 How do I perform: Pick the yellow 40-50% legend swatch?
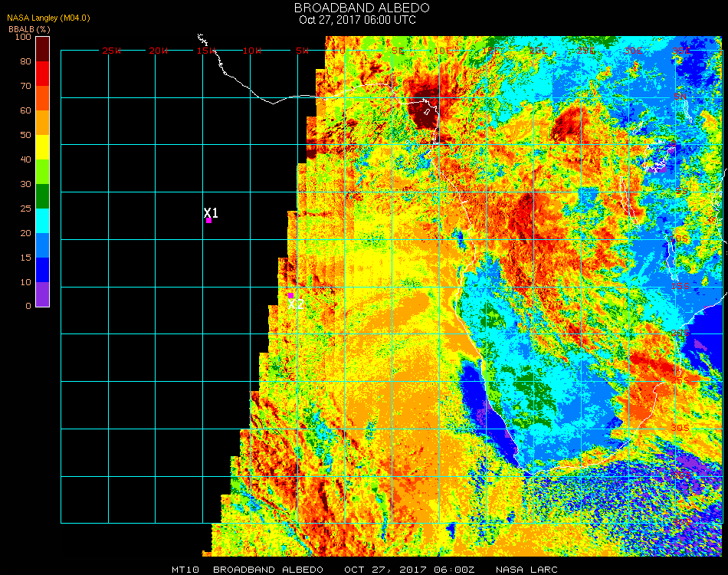(43, 147)
